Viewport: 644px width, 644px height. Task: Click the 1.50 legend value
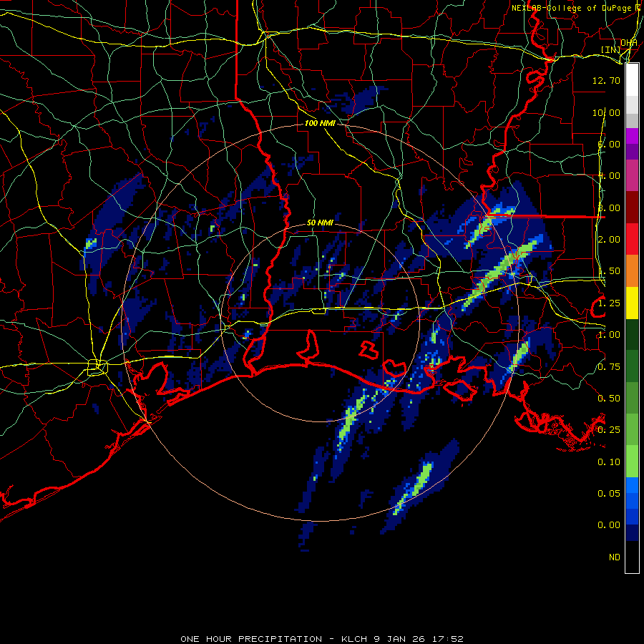click(x=609, y=271)
